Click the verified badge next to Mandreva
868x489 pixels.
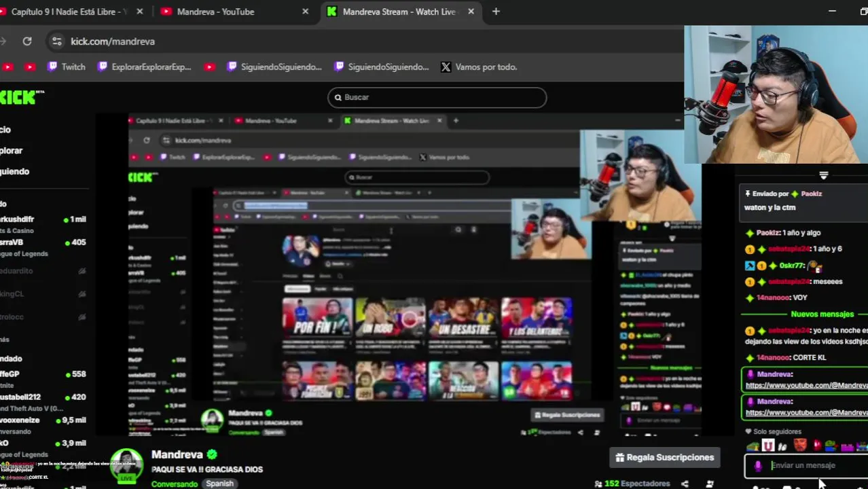[x=212, y=454]
